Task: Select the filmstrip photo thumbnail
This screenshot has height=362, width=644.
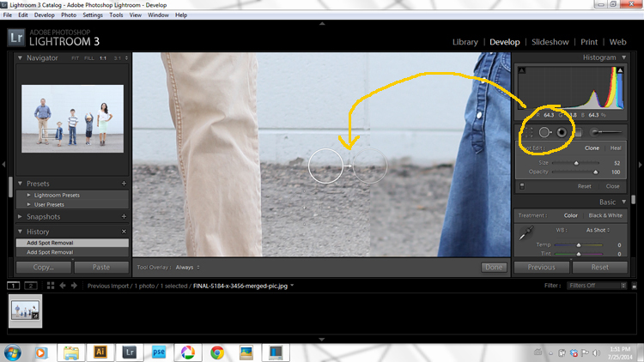Action: (25, 311)
